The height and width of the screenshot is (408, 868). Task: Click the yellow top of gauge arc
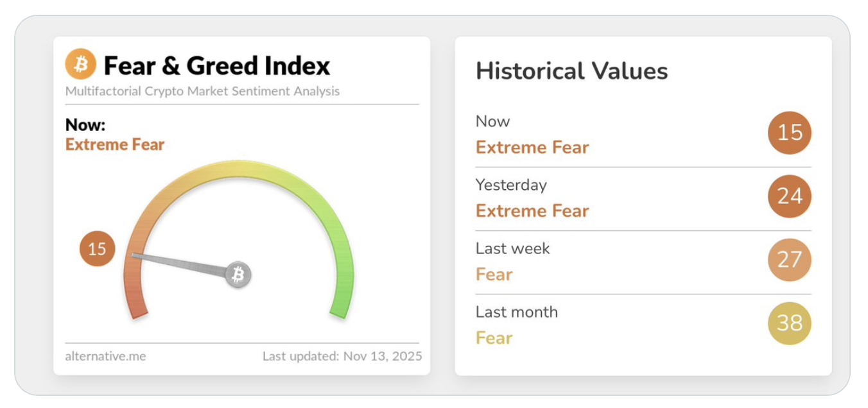click(239, 168)
